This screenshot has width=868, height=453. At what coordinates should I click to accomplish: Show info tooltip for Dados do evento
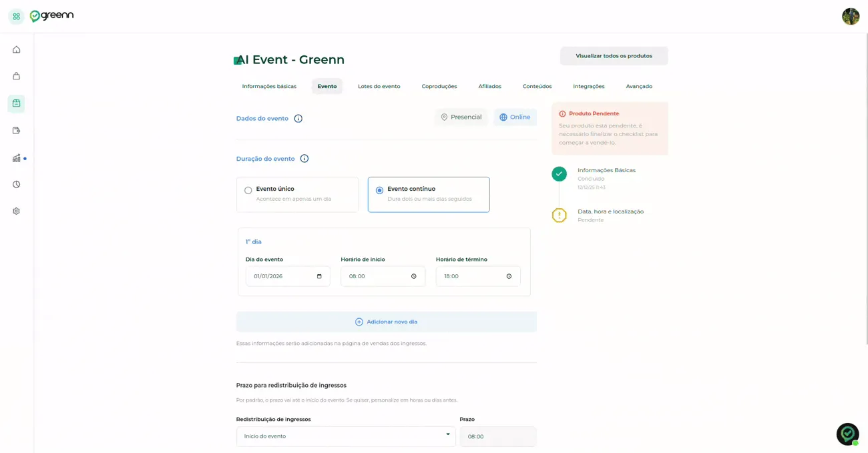tap(298, 119)
